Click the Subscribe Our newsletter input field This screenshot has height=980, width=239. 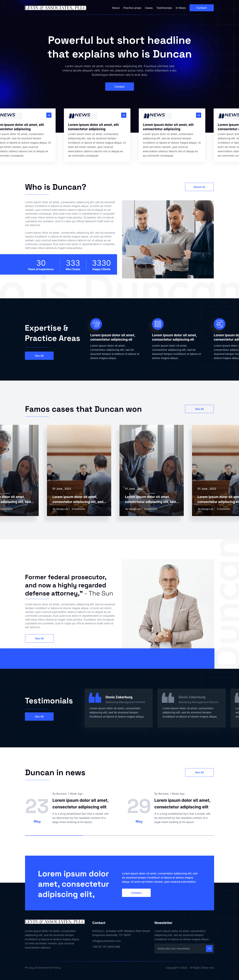coord(180,948)
